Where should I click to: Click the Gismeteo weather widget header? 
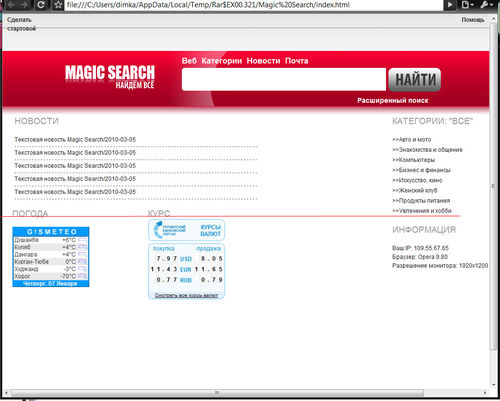coord(51,231)
